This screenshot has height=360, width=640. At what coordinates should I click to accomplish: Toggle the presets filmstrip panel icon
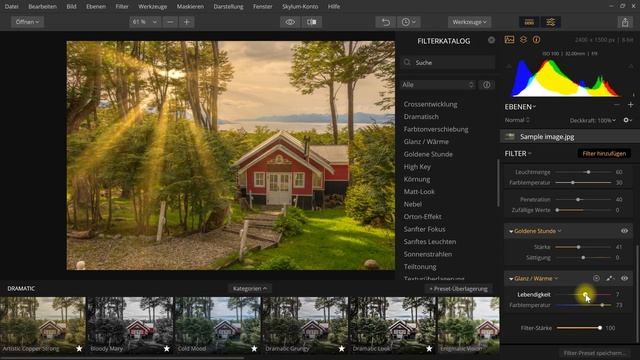(x=529, y=22)
